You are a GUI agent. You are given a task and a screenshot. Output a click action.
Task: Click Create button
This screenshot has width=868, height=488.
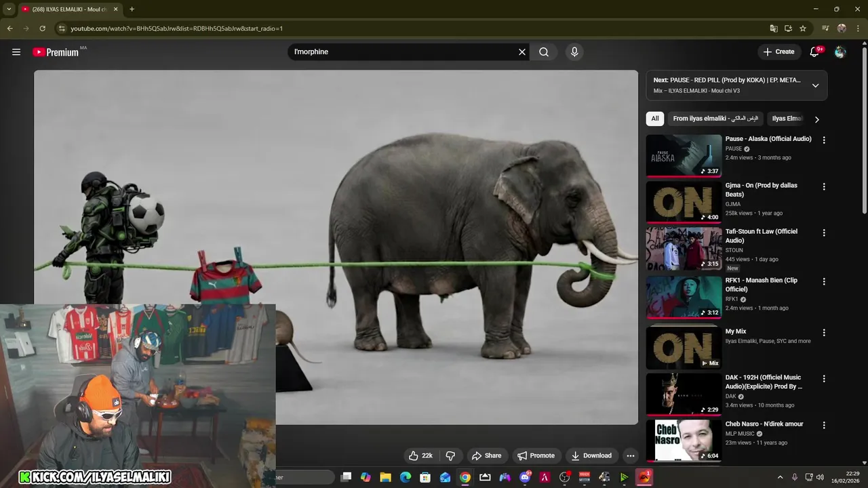coord(778,52)
